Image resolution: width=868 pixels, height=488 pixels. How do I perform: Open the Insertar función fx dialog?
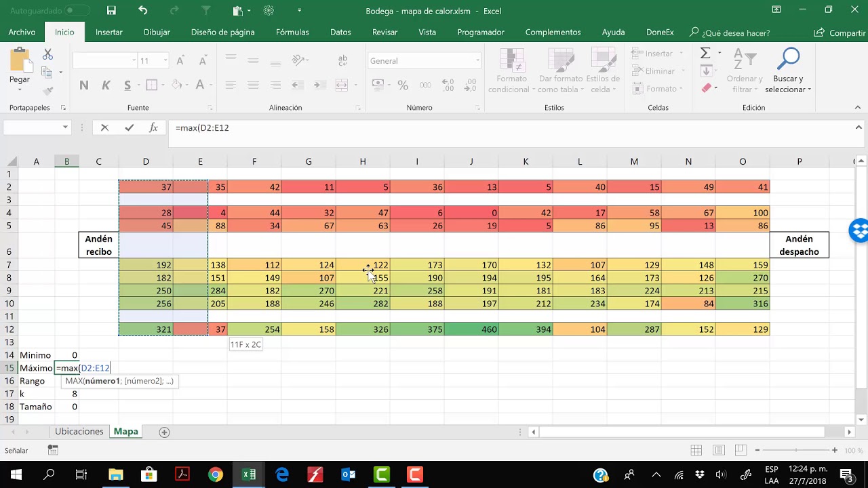click(x=153, y=127)
